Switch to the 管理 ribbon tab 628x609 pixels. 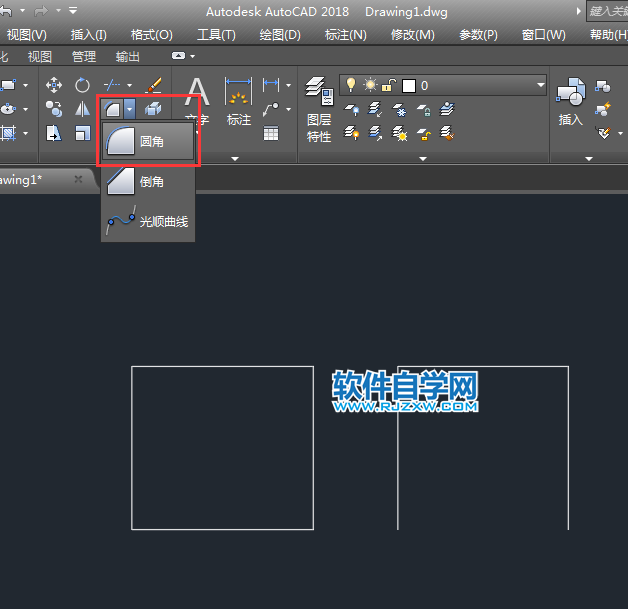click(84, 57)
